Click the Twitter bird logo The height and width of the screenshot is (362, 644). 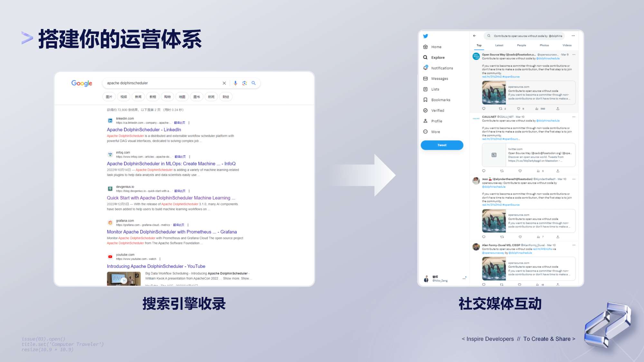coord(425,36)
